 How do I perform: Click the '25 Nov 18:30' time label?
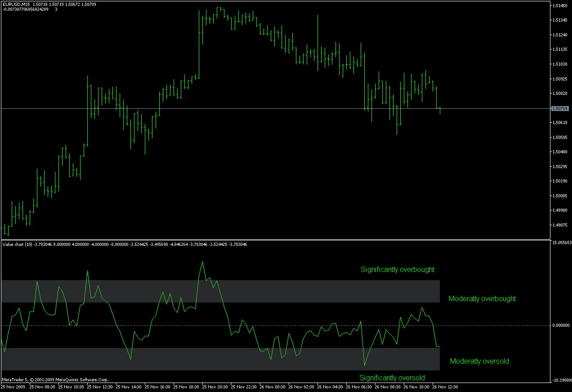(187, 387)
